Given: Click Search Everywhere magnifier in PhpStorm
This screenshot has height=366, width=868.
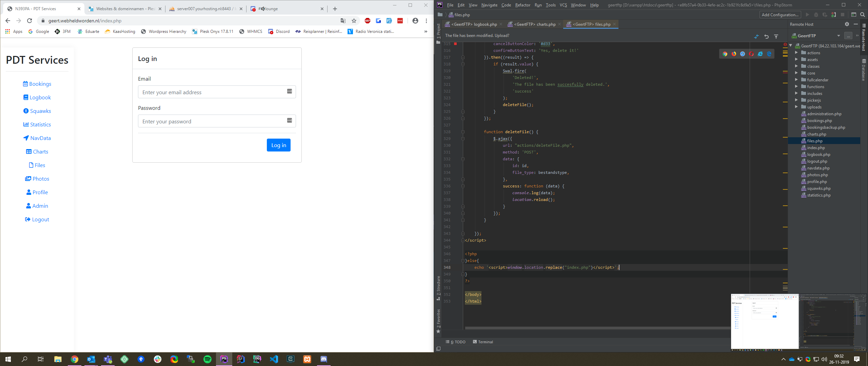Looking at the screenshot, I should click(862, 15).
